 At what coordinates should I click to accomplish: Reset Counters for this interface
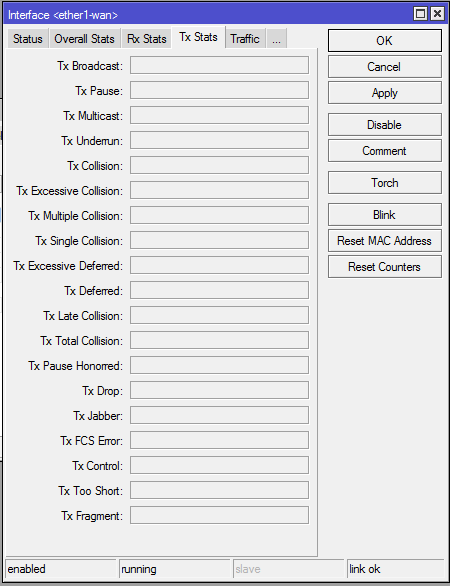385,267
